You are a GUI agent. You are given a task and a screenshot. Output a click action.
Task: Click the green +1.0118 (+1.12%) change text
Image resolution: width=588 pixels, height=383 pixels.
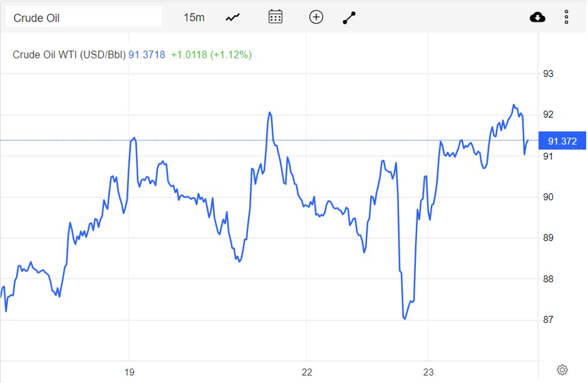coord(211,55)
